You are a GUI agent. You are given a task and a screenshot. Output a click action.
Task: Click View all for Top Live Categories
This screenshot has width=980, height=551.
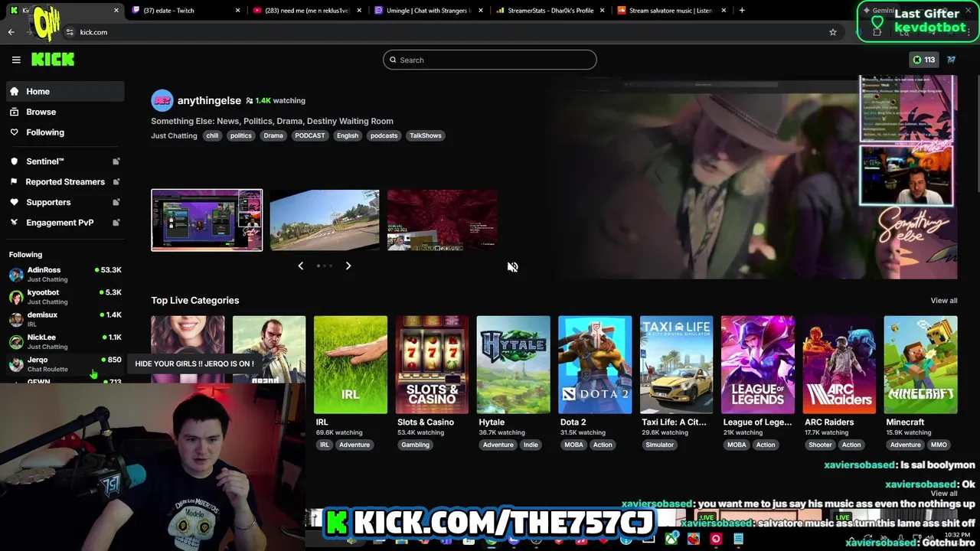[943, 301]
